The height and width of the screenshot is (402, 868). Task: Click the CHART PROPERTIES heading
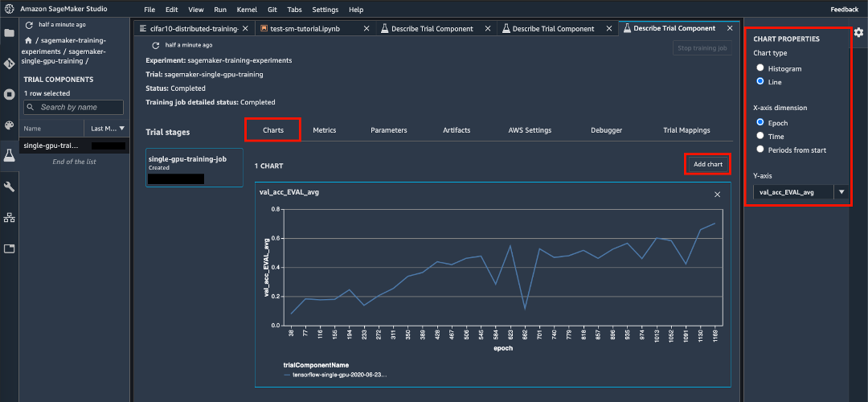point(786,39)
